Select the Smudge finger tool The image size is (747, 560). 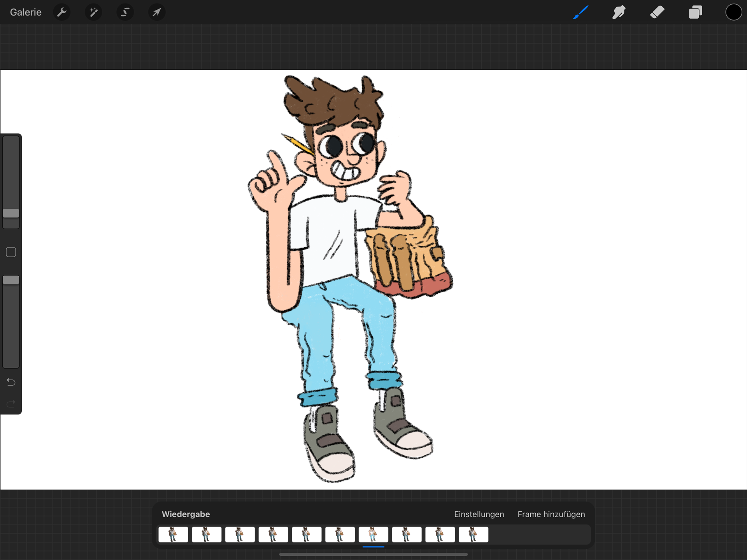pos(619,12)
